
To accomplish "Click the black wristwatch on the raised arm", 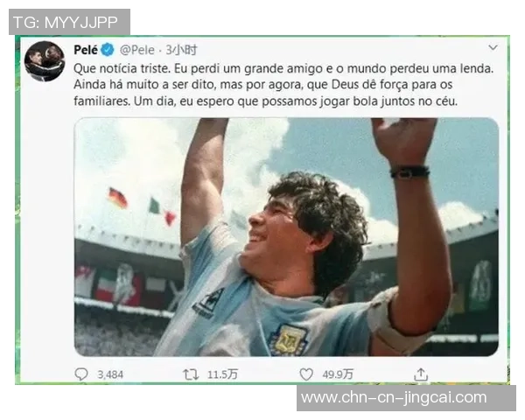I will 409,171.
